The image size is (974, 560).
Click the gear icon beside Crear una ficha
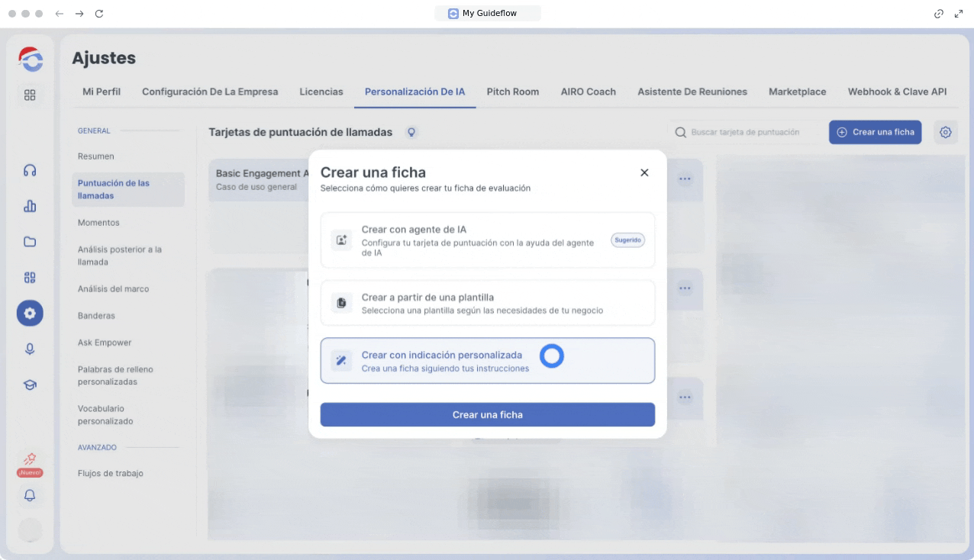(x=945, y=132)
